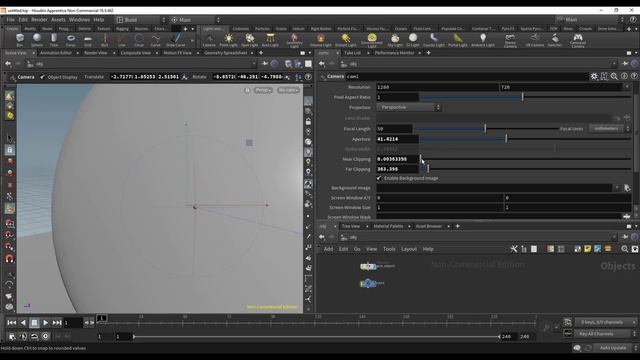This screenshot has height=360, width=640.
Task: Add a Caustic Light from the shelf
Action: [x=433, y=40]
